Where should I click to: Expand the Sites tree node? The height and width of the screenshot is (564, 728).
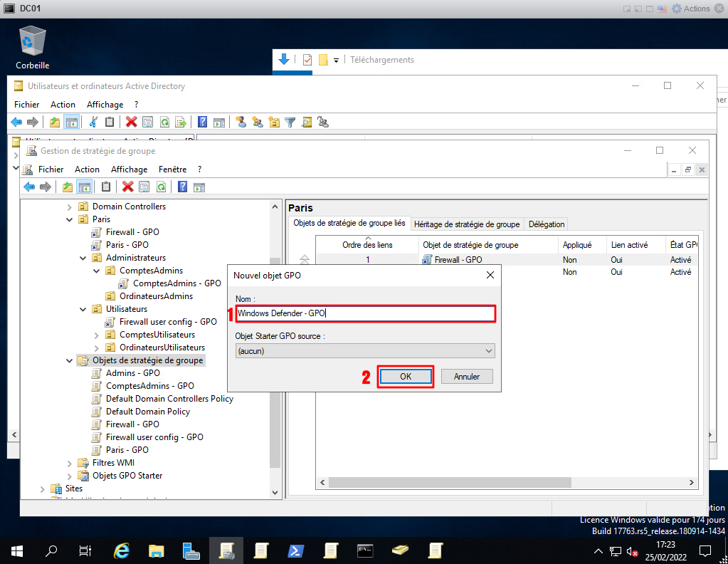43,489
